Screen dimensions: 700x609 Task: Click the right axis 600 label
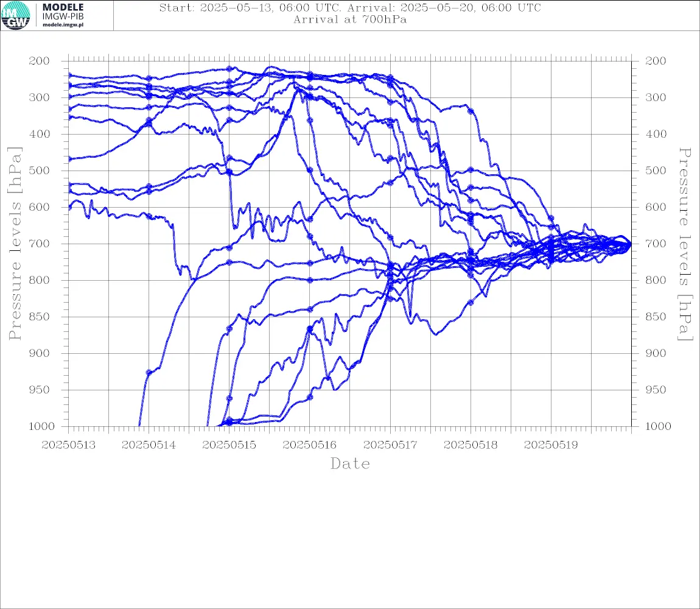(656, 207)
